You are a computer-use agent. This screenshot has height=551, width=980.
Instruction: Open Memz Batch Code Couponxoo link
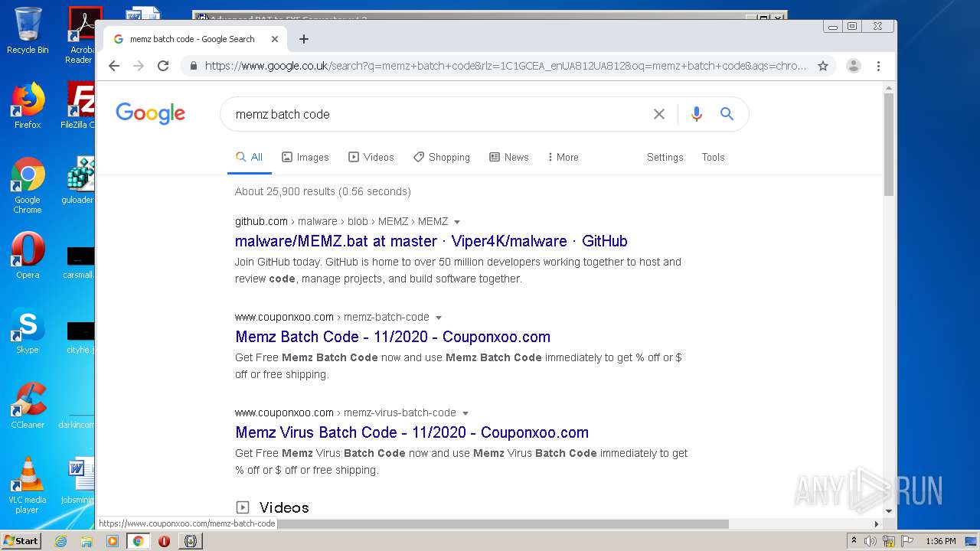click(393, 337)
